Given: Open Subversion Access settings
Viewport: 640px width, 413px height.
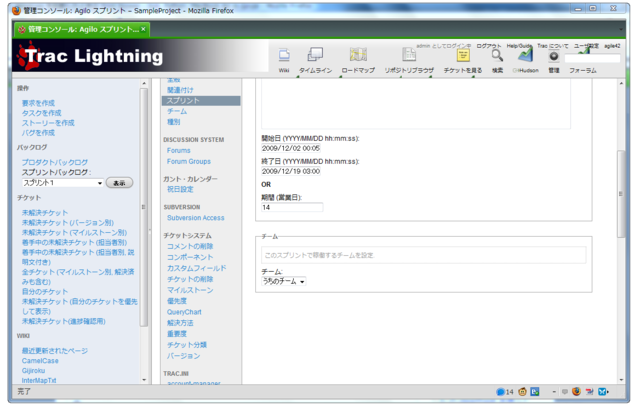Looking at the screenshot, I should pyautogui.click(x=196, y=218).
